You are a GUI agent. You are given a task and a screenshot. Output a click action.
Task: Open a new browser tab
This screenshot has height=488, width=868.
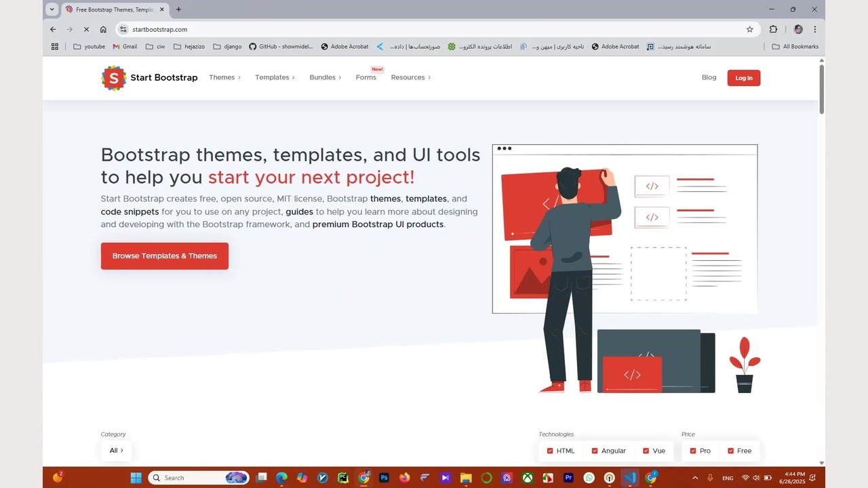178,9
